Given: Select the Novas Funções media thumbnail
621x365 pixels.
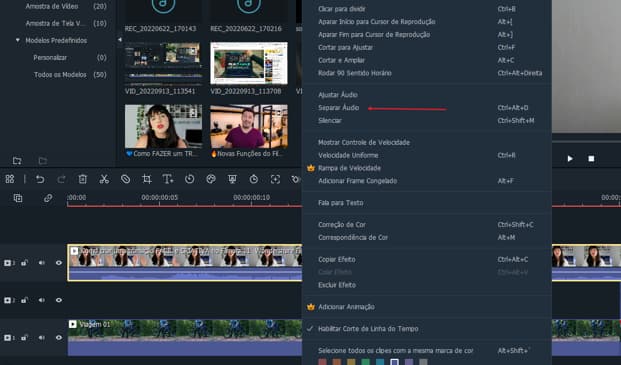Looking at the screenshot, I should click(x=249, y=127).
